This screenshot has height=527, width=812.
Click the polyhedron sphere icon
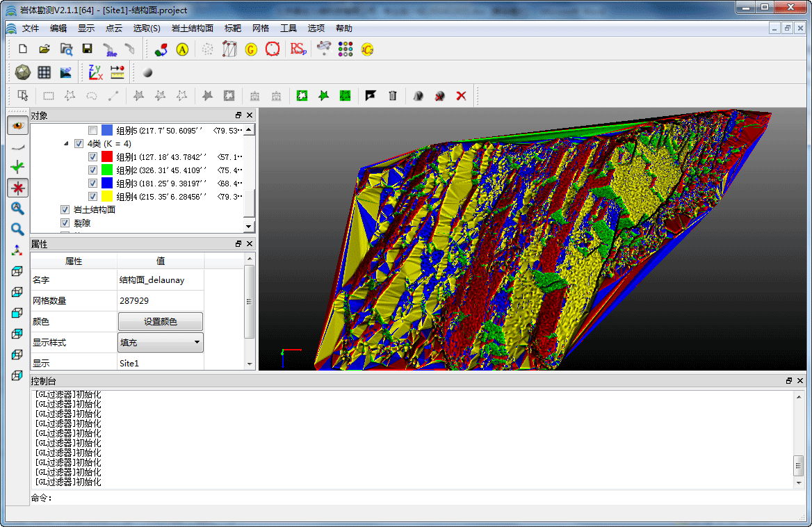(x=22, y=72)
